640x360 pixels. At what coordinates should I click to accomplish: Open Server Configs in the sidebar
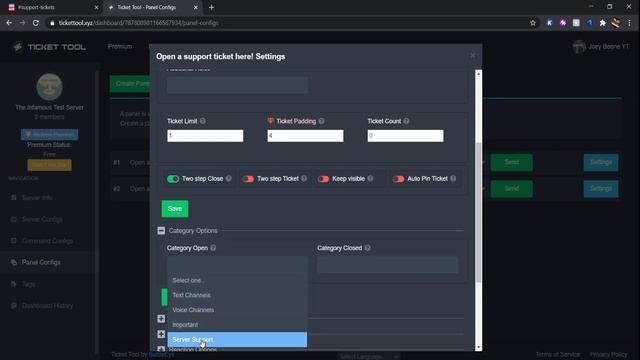coord(42,219)
